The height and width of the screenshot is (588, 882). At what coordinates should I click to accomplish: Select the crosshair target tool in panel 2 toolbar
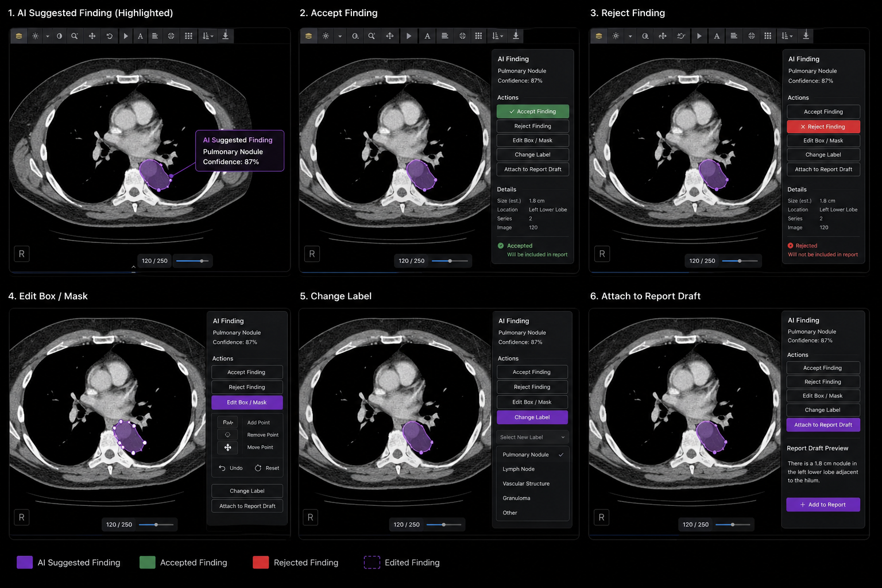coord(462,36)
